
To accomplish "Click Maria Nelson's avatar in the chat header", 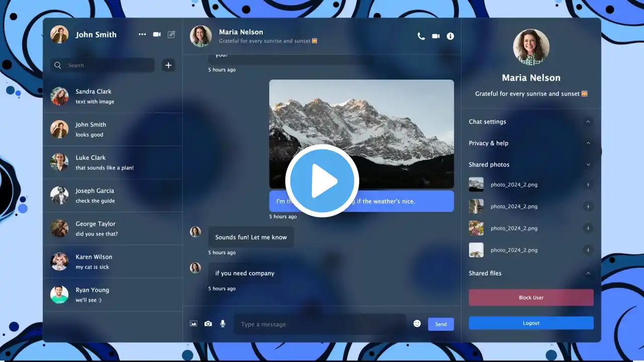I will pyautogui.click(x=200, y=36).
